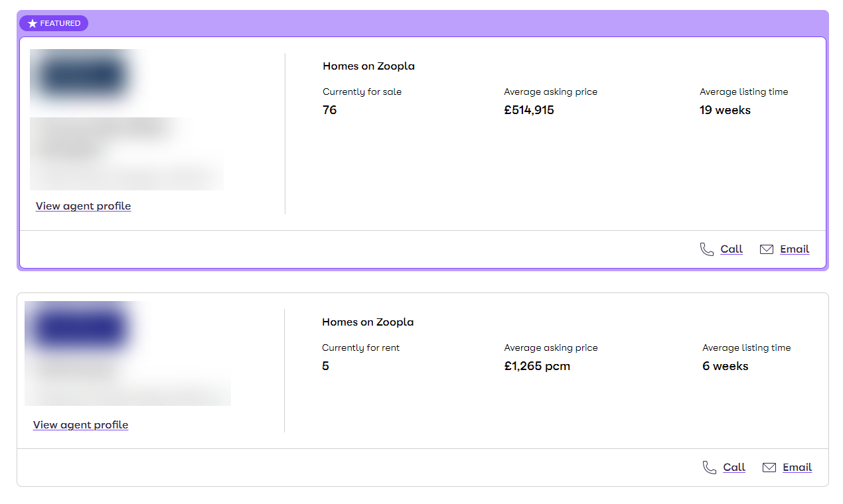Click the phone icon in the rental agent card
This screenshot has width=843, height=504.
710,468
